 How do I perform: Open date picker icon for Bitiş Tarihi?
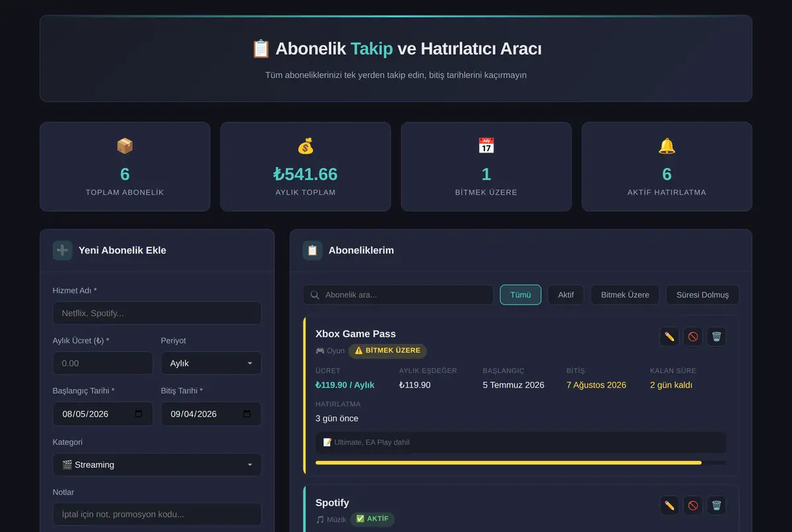[247, 414]
